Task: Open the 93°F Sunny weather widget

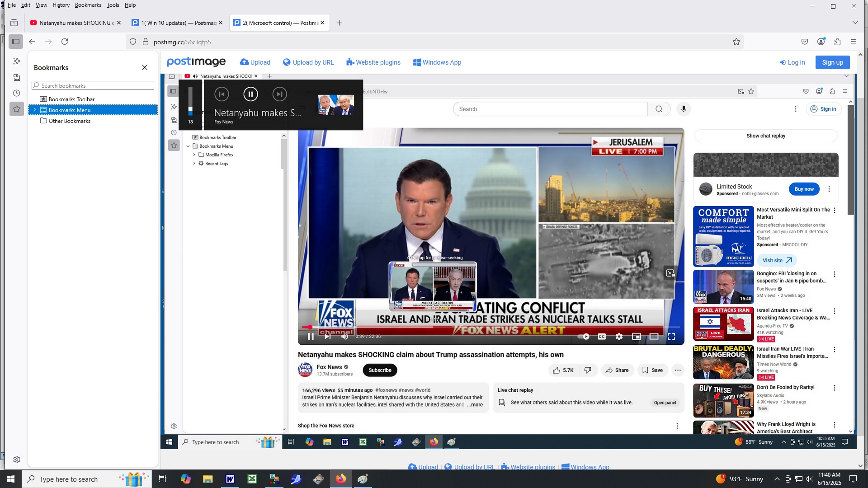Action: (740, 479)
